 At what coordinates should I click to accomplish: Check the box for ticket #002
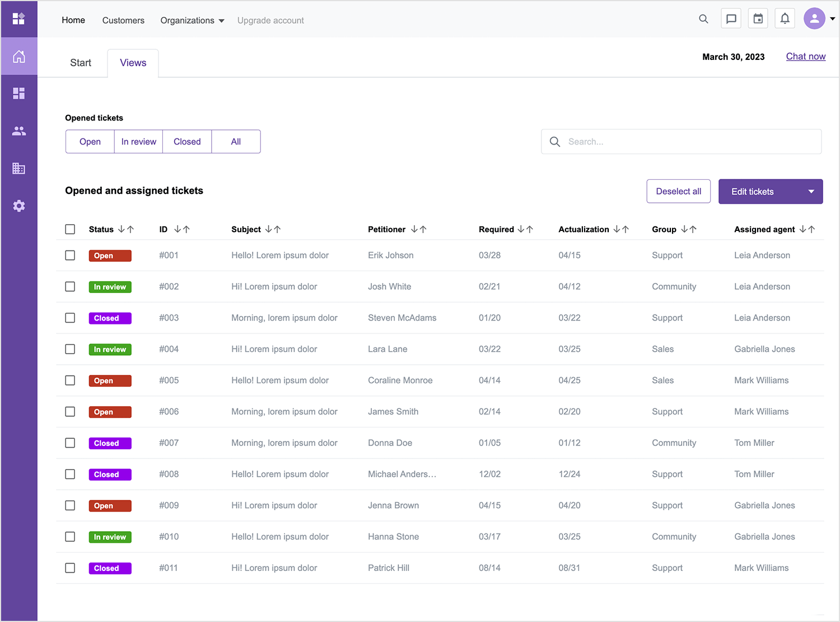(70, 286)
